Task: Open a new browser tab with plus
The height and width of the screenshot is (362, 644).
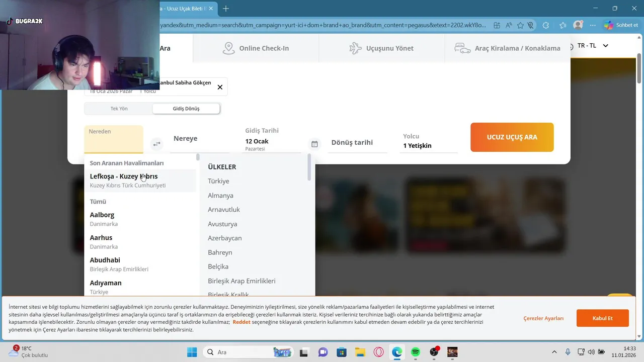Action: 226,9
